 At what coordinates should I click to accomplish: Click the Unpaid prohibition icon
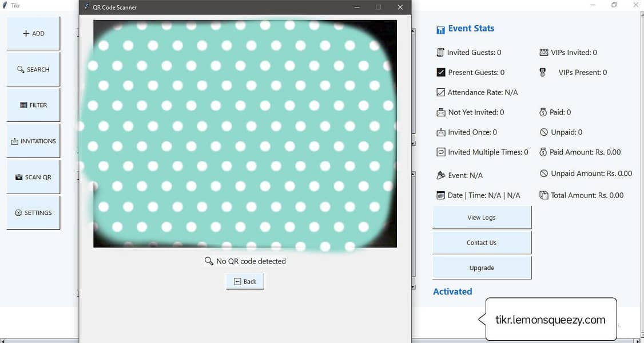pyautogui.click(x=543, y=132)
